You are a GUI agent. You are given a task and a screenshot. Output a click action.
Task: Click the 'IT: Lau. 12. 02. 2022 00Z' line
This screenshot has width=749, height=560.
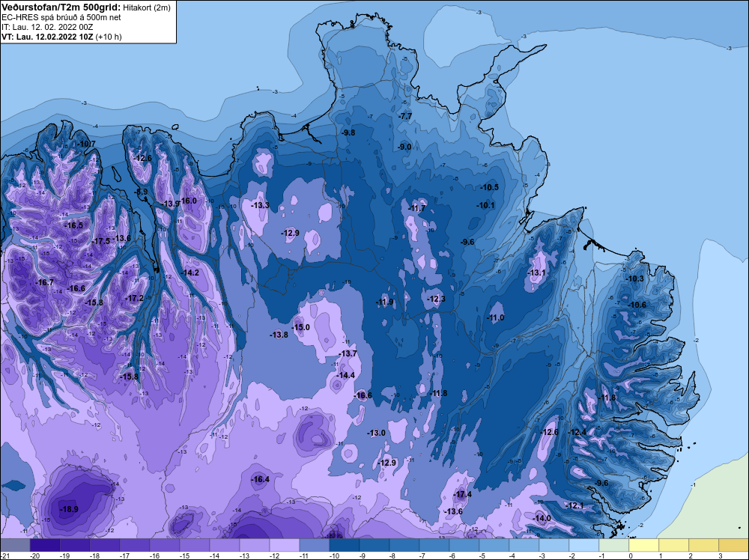coord(46,27)
